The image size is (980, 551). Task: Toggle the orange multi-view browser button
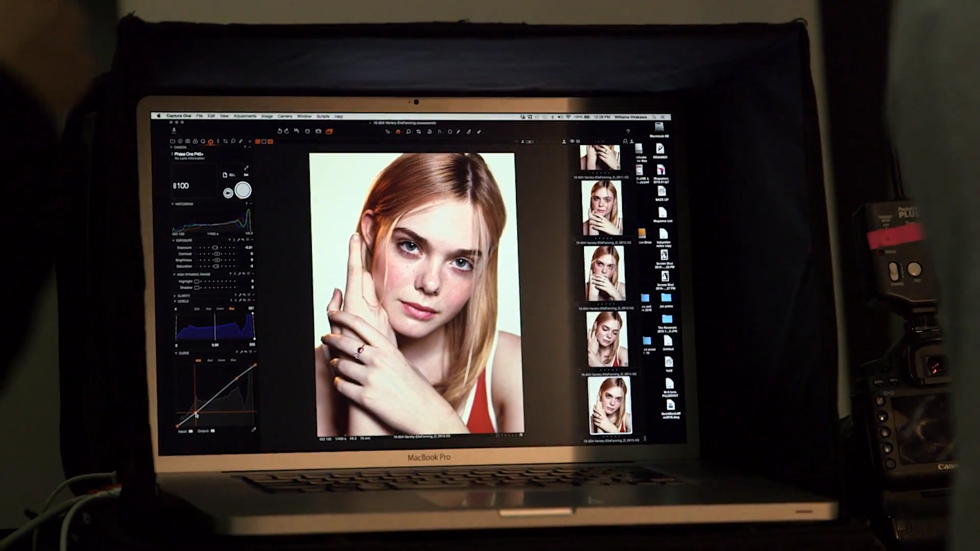pyautogui.click(x=258, y=141)
